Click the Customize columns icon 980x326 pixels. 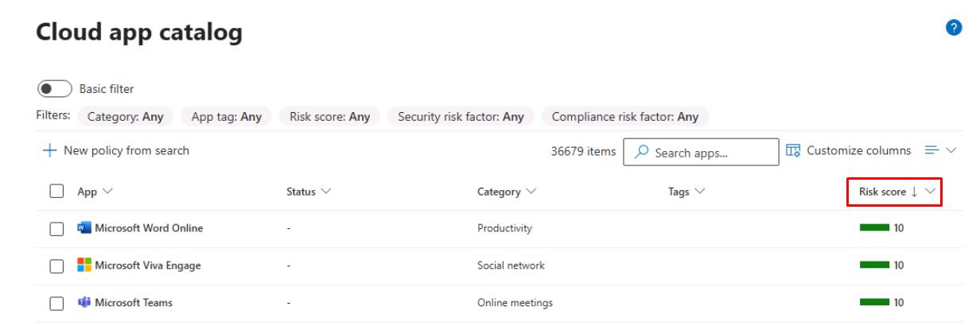pyautogui.click(x=793, y=150)
